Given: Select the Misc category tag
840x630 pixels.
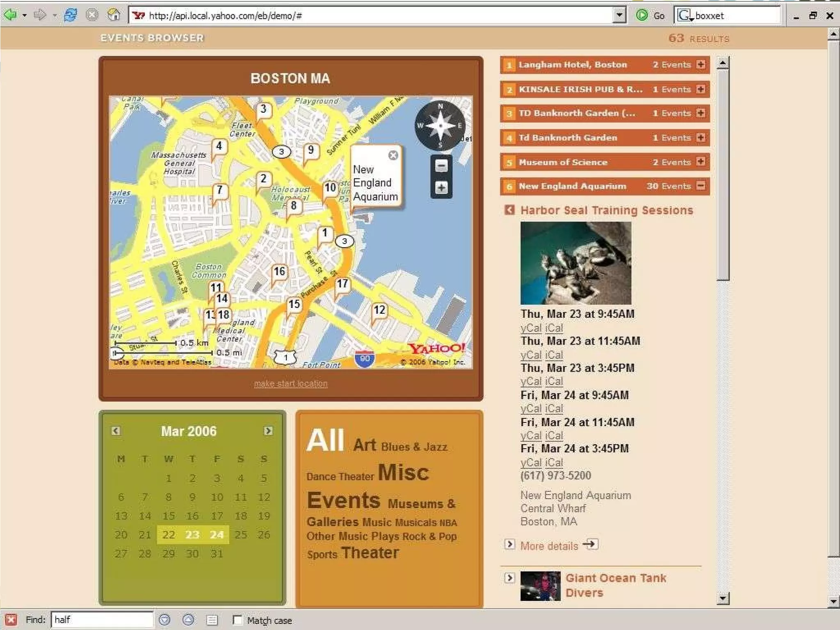Looking at the screenshot, I should 403,472.
